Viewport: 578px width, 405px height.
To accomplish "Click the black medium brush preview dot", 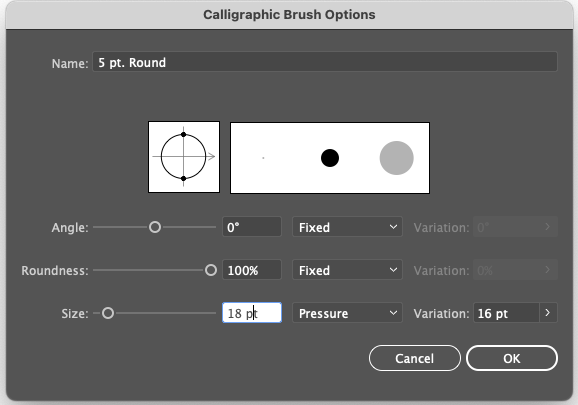I will pyautogui.click(x=330, y=158).
